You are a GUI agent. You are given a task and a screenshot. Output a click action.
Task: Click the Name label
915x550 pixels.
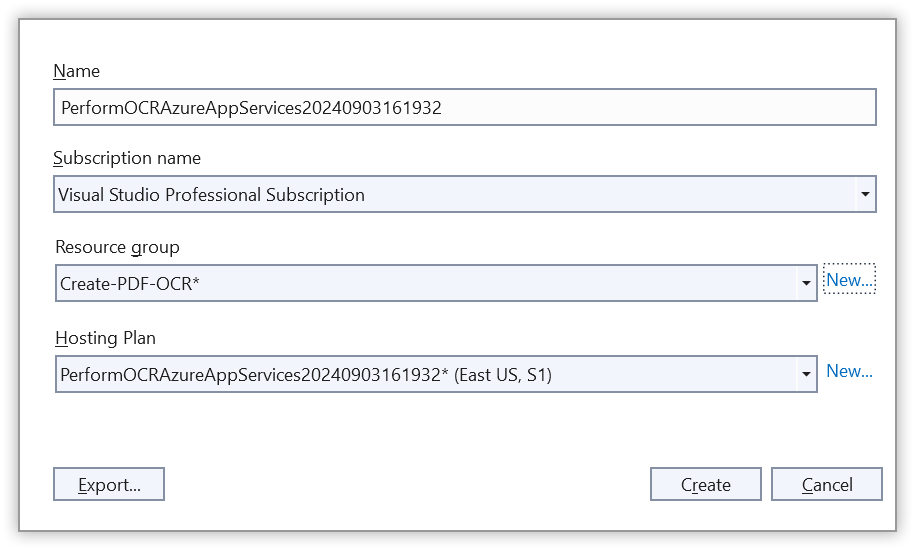click(x=76, y=71)
